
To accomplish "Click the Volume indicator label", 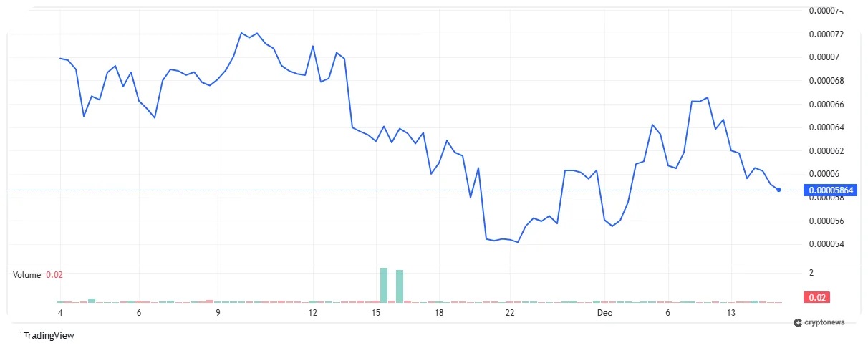I will point(27,275).
